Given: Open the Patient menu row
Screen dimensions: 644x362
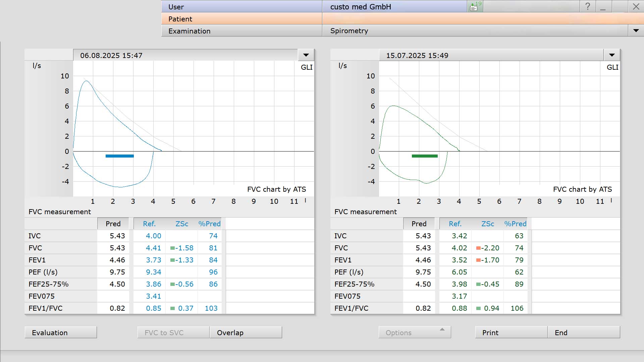Looking at the screenshot, I should click(x=241, y=19).
